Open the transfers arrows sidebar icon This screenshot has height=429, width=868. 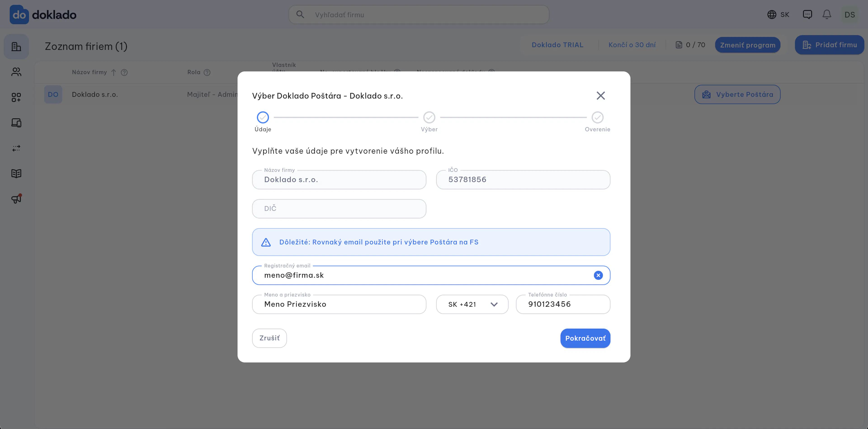(16, 148)
